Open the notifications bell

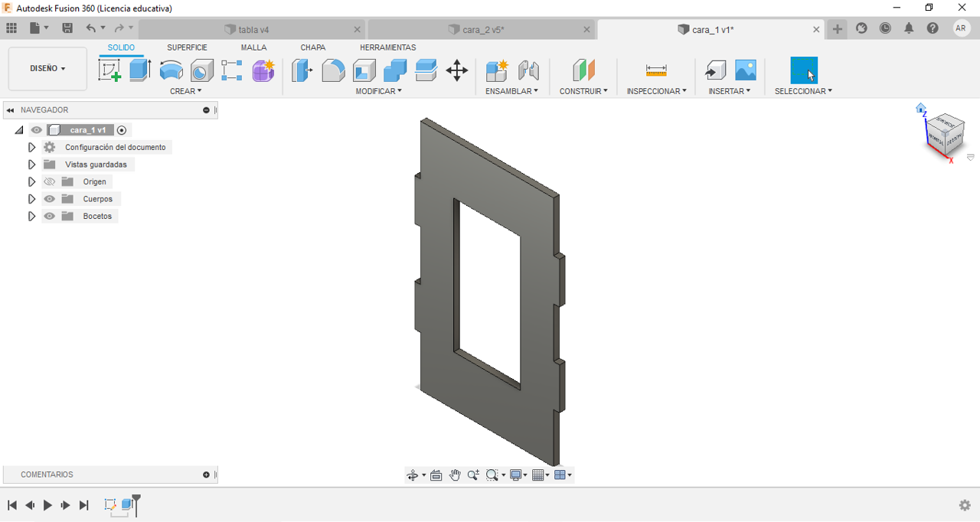pyautogui.click(x=909, y=28)
